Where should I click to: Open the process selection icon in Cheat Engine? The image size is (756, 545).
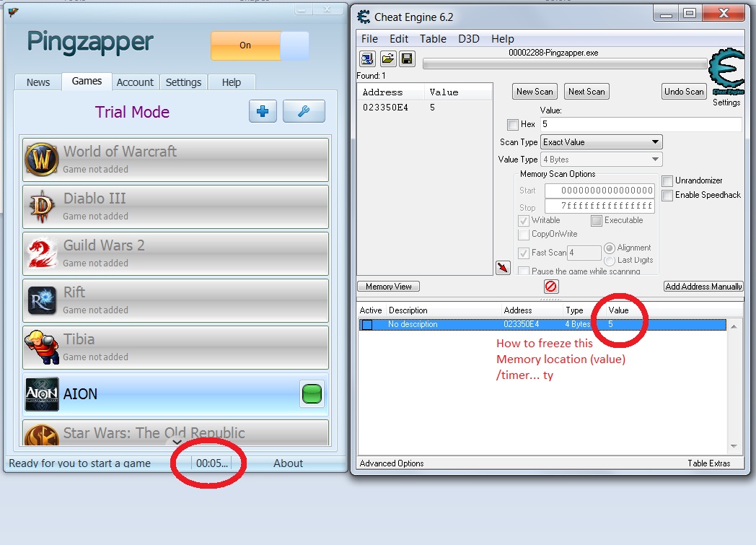coord(367,58)
